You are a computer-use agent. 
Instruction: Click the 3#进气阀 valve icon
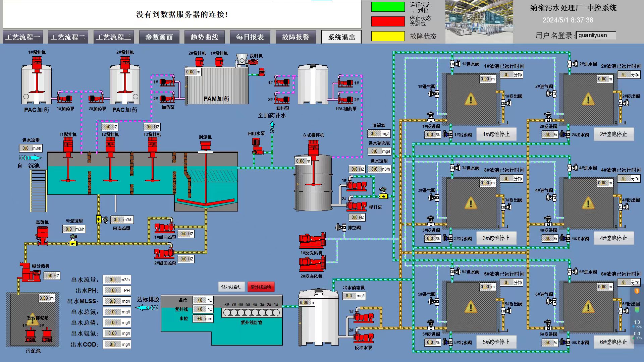coord(434,197)
